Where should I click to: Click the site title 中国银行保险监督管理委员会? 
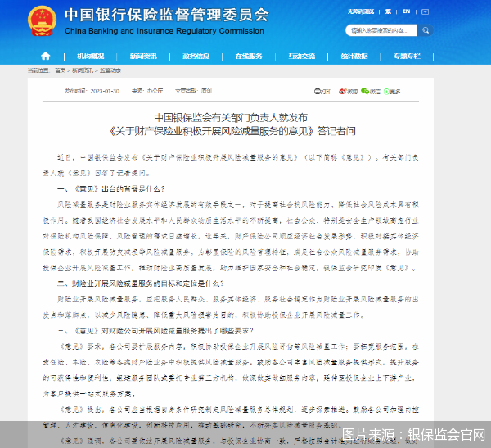click(x=167, y=15)
